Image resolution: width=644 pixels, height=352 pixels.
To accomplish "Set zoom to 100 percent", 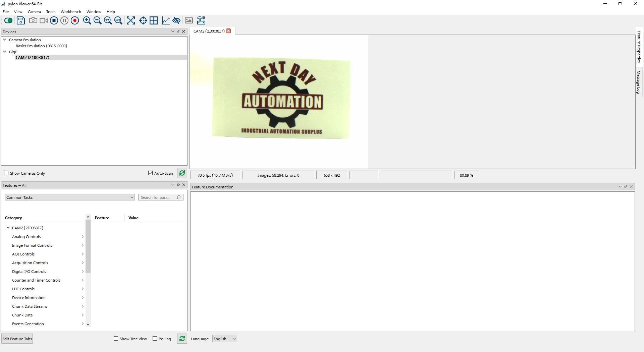I will pyautogui.click(x=118, y=20).
